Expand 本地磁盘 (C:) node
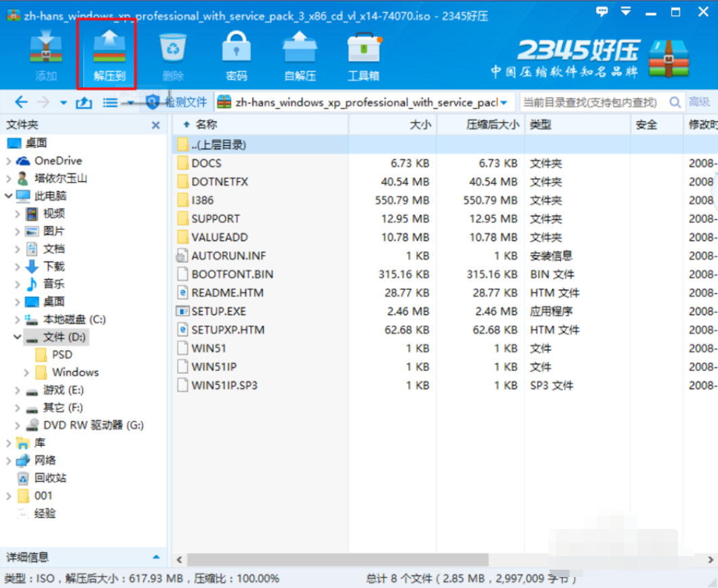Screen dimensions: 718x588 18,319
